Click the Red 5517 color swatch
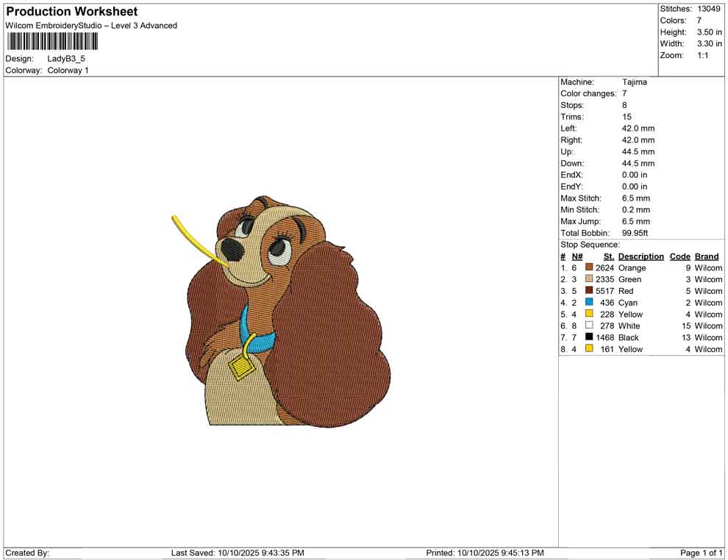 coord(589,290)
